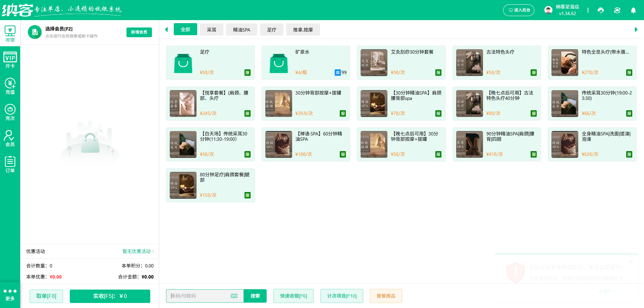Viewport: 644px width, 308px height.
Task: Click the 服 badge on 足疗 card
Action: pos(248,72)
